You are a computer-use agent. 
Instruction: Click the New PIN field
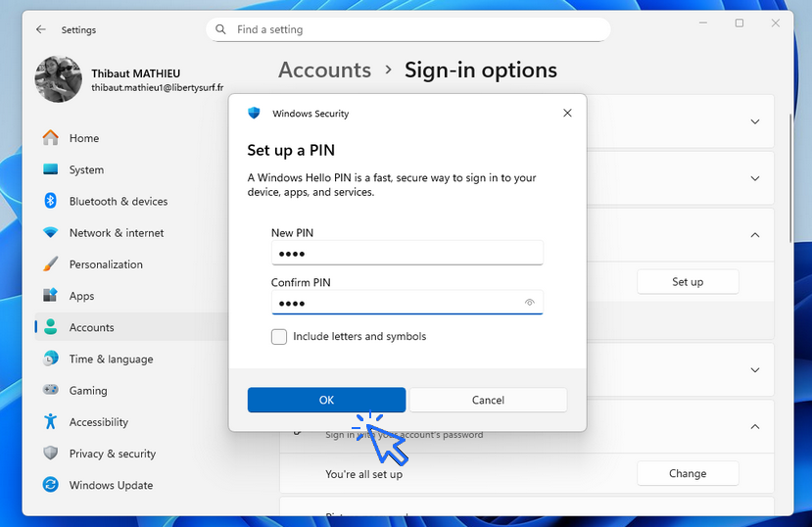point(407,253)
